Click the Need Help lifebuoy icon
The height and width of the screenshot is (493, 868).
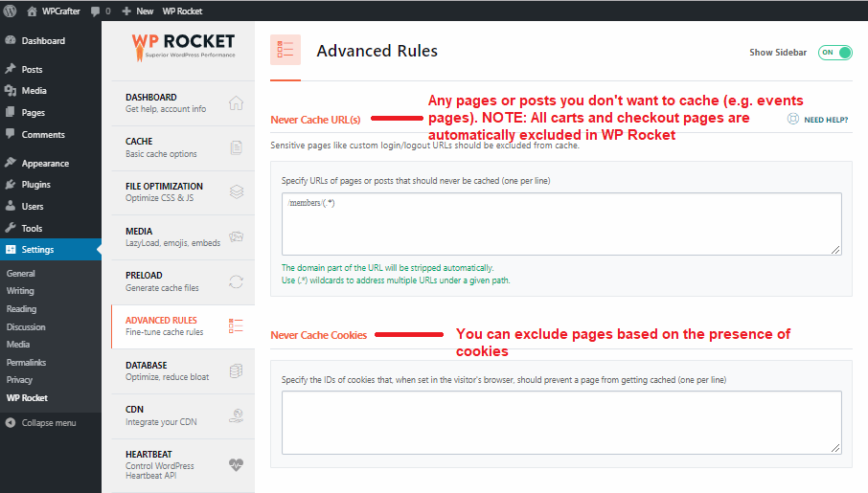(793, 119)
